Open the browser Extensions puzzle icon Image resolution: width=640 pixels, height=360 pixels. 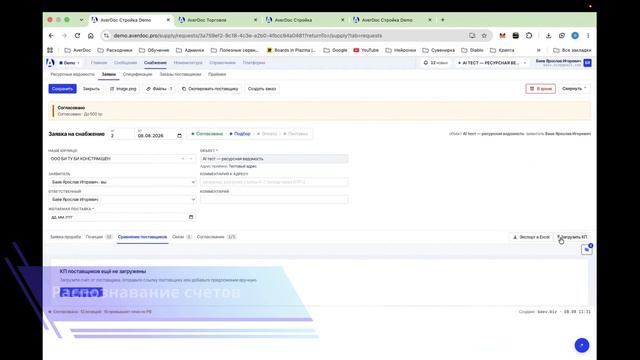tap(529, 36)
